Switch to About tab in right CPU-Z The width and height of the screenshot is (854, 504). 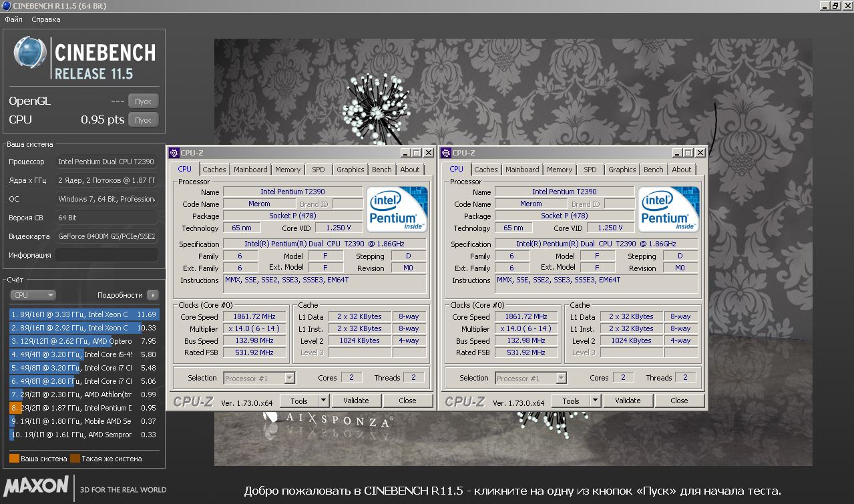682,170
